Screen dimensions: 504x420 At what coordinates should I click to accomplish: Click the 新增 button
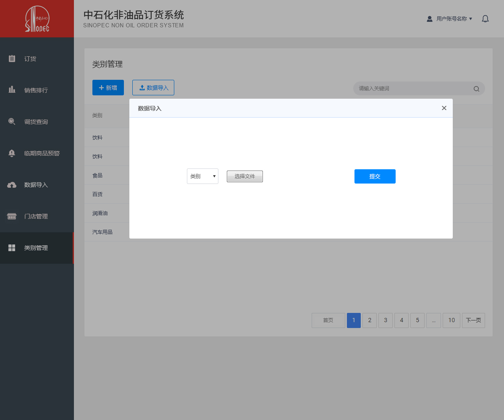click(108, 88)
